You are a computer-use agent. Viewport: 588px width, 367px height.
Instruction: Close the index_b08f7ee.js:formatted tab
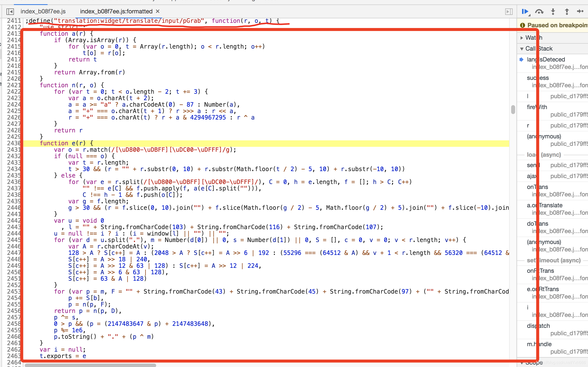coord(158,11)
